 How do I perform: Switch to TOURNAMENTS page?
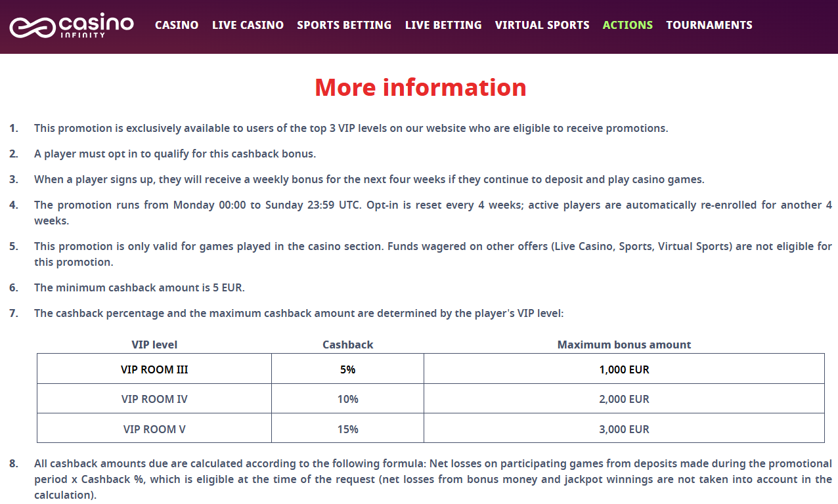[709, 25]
